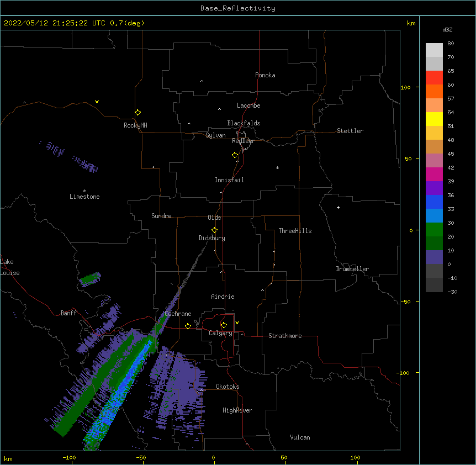Click the white plus marker north of Drumheller

pyautogui.click(x=338, y=207)
